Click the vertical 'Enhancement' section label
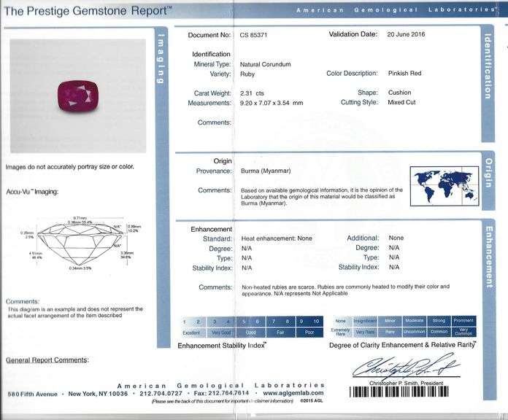 pyautogui.click(x=489, y=257)
